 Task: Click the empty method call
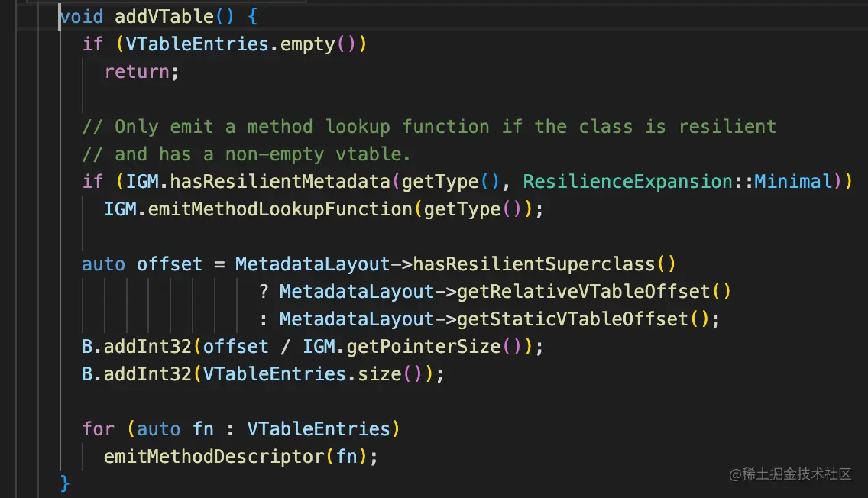click(307, 44)
